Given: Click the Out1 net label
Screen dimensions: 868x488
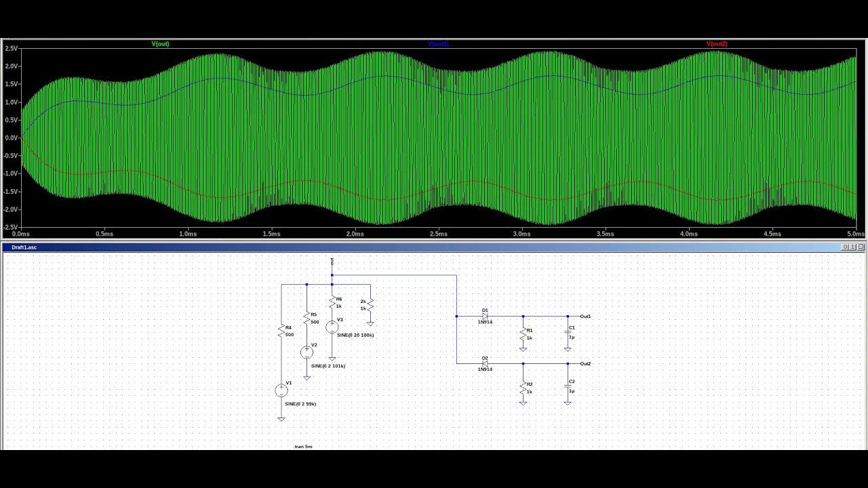Looking at the screenshot, I should pyautogui.click(x=585, y=317).
